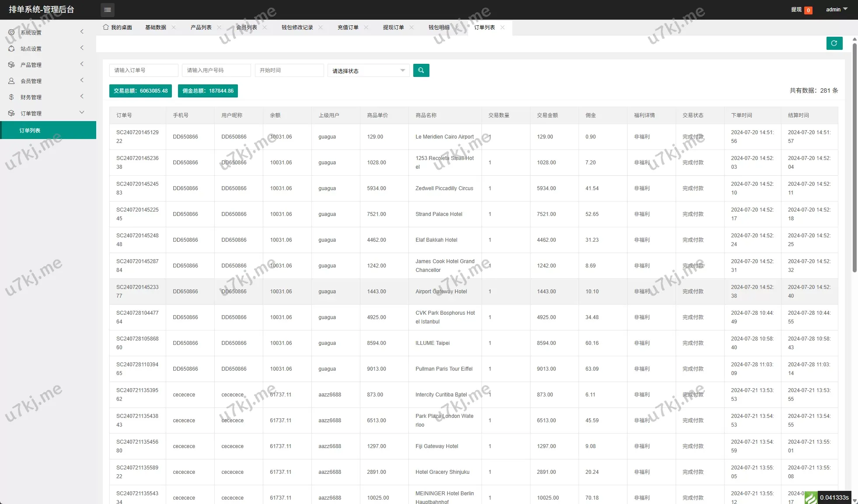Click the 系统设置 gear icon
This screenshot has width=858, height=504.
(11, 32)
